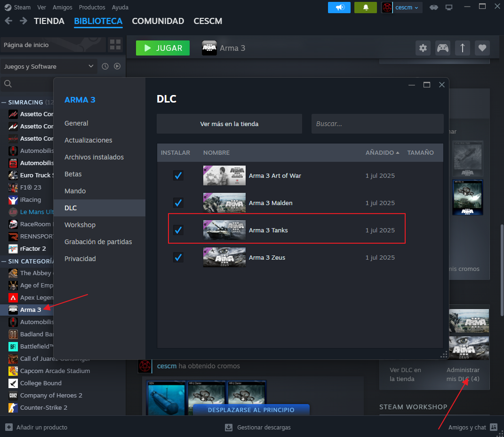Uncheck Arma 3 Tanks DLC install box

pos(178,230)
